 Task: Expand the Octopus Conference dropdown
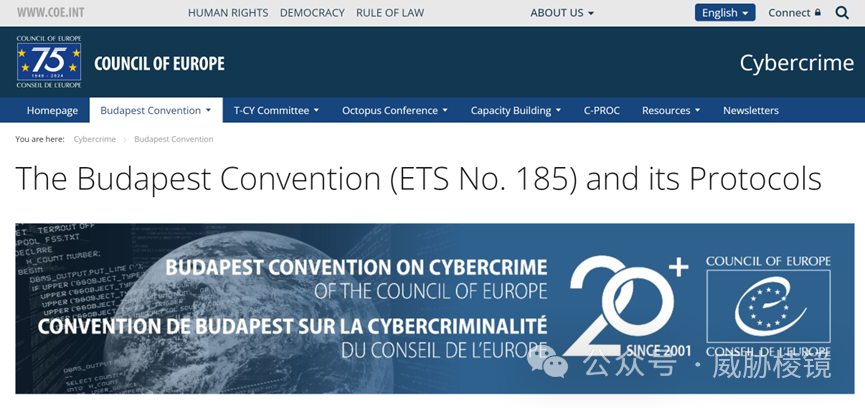(395, 110)
